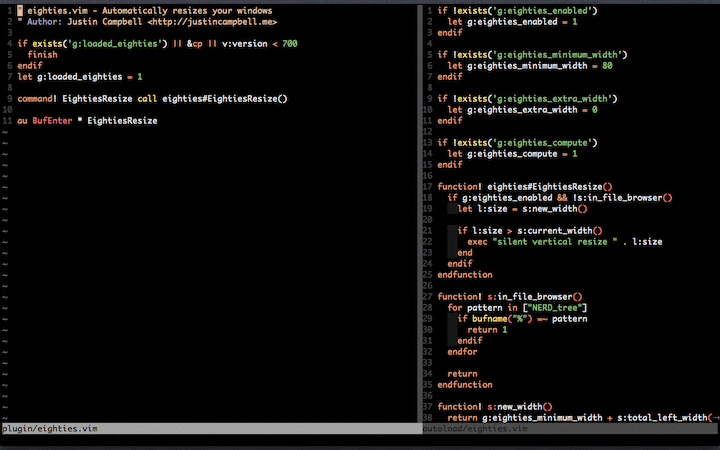Viewport: 720px width, 450px height.
Task: Click 'g:eighties_compute' exists check line
Action: [518, 143]
